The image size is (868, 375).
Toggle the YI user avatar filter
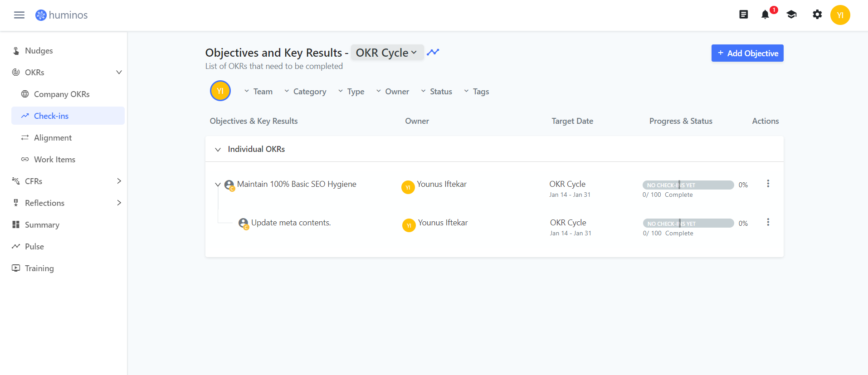coord(220,91)
